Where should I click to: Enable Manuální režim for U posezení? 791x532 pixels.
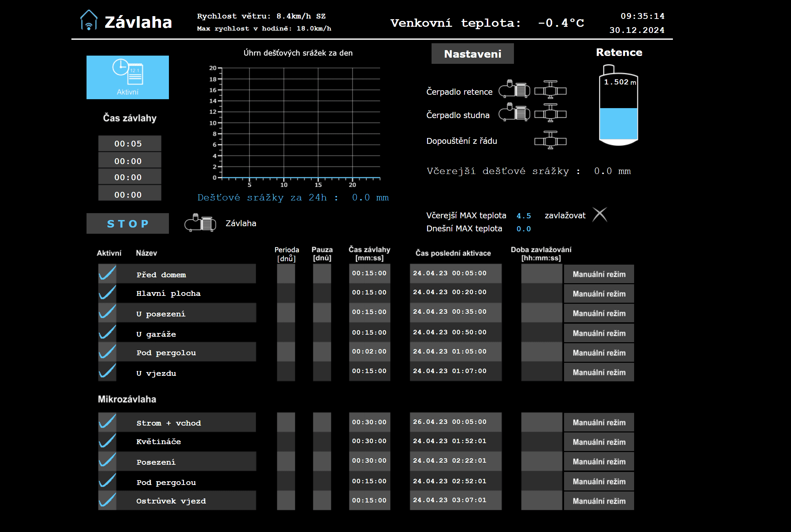tap(599, 313)
